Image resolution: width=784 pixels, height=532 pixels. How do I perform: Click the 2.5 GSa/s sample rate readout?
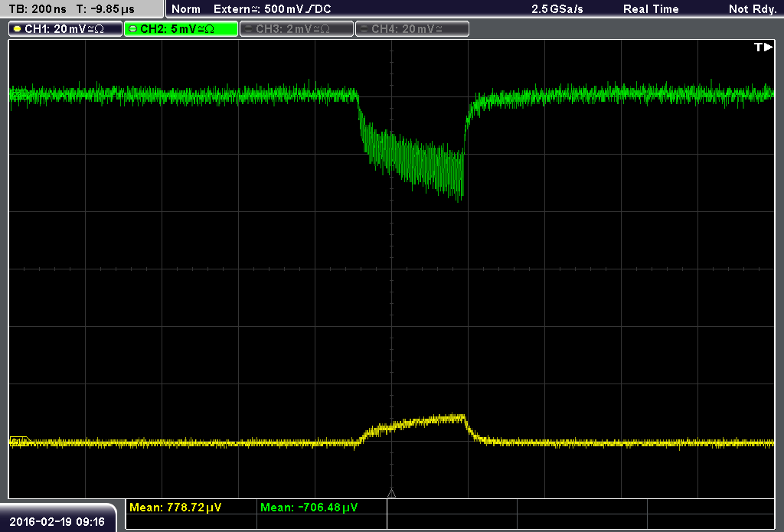pyautogui.click(x=557, y=9)
